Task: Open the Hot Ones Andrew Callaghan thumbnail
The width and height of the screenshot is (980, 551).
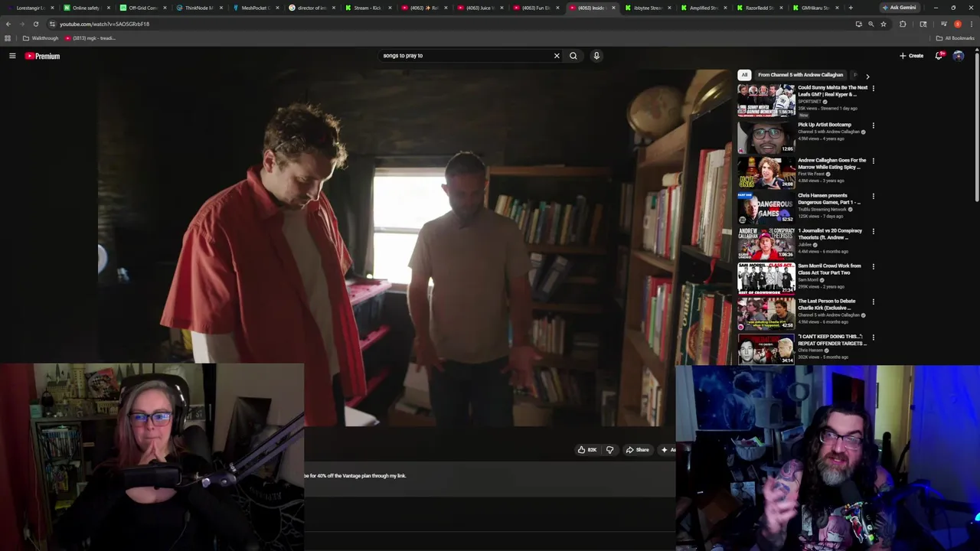Action: (766, 172)
